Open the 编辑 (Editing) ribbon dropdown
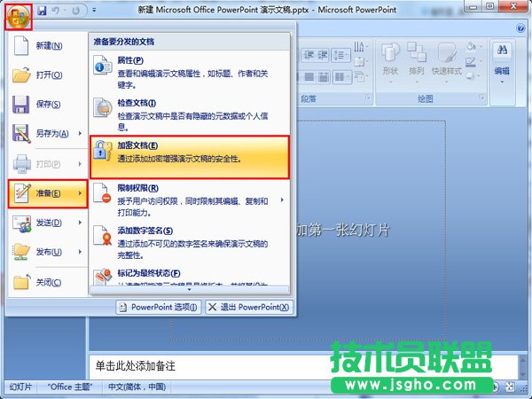532x399 pixels. [502, 71]
